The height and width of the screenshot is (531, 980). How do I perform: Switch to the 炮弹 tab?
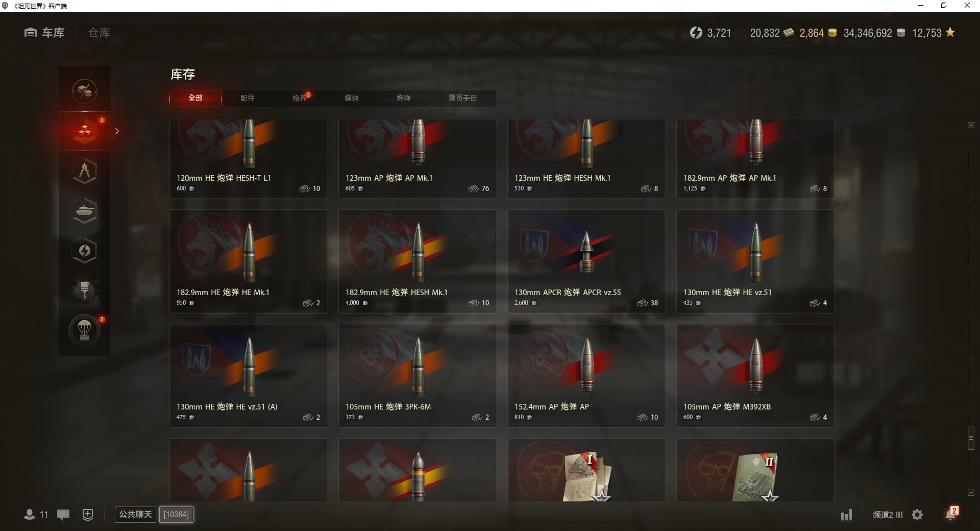404,98
